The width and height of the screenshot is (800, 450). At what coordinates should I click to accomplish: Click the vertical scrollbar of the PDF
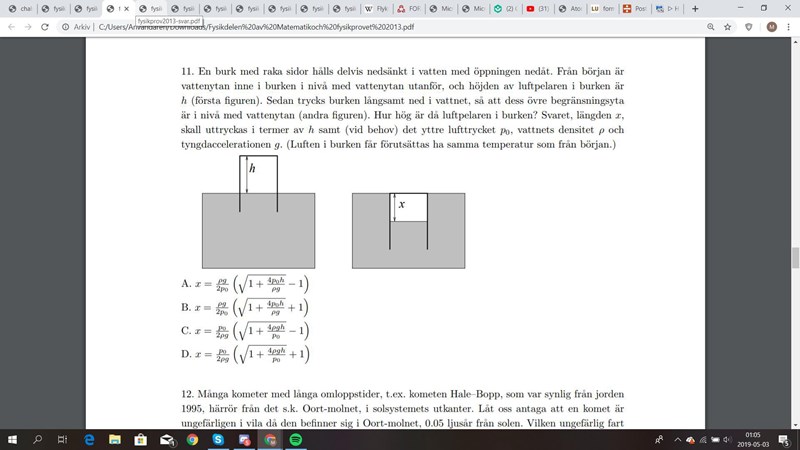tap(795, 258)
